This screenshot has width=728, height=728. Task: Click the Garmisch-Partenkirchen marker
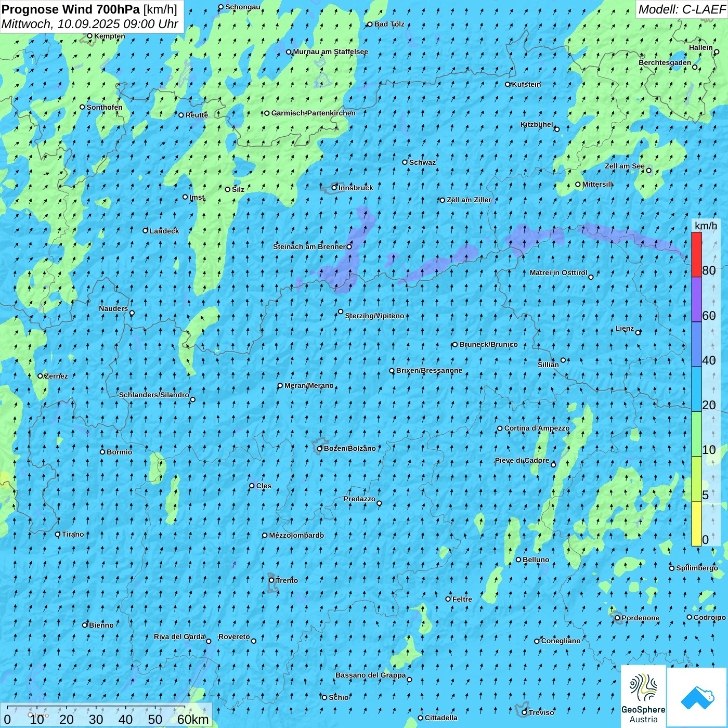coord(267,113)
